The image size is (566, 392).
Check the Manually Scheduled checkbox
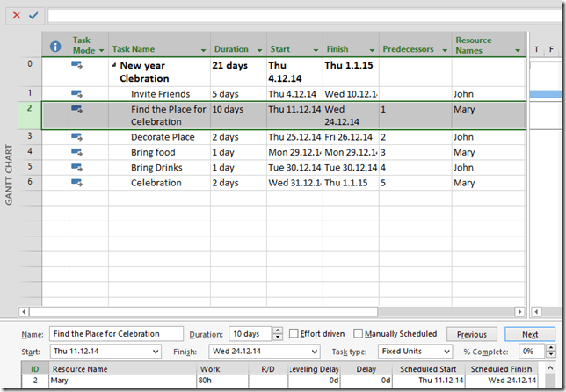point(358,334)
